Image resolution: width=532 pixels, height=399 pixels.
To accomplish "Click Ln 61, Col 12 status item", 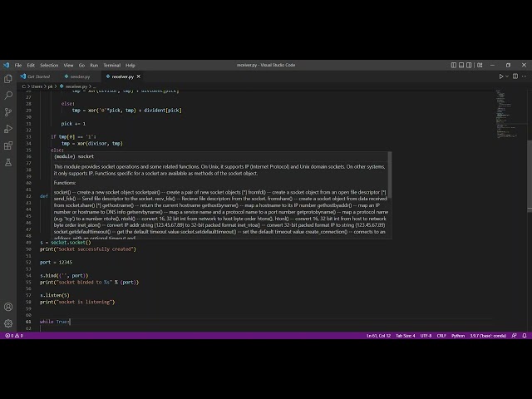I will coord(378,336).
